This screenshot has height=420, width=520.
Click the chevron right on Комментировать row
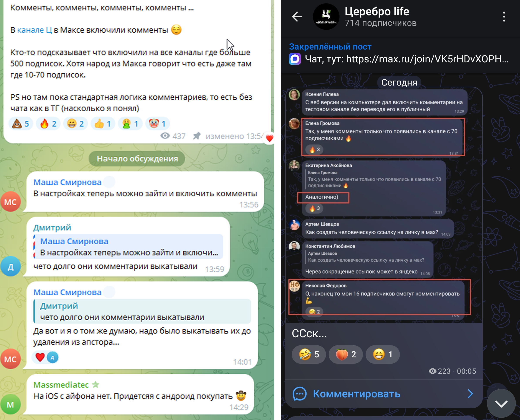point(470,394)
